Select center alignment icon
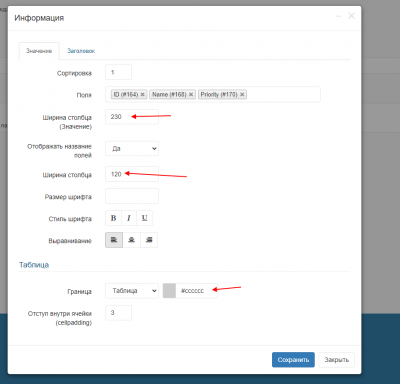Image resolution: width=400 pixels, height=384 pixels. (132, 240)
